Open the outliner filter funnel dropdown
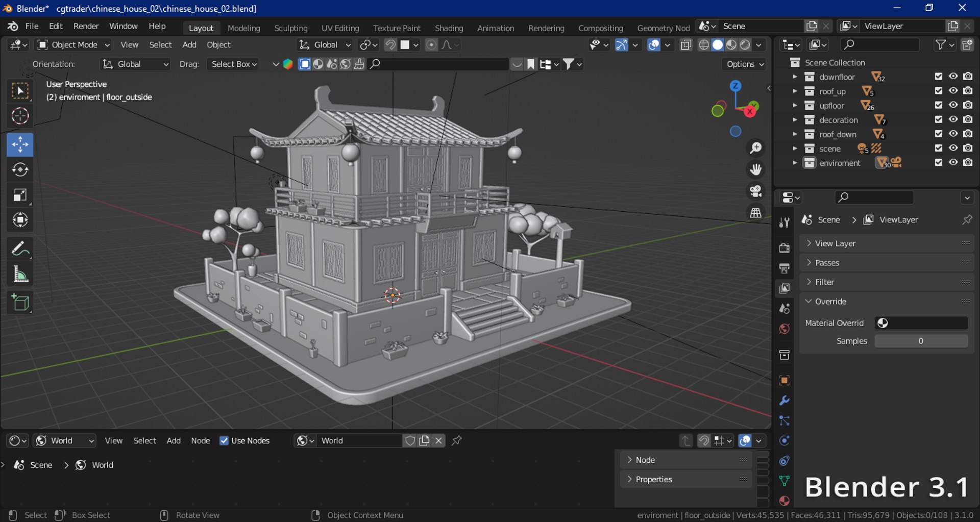 click(944, 45)
